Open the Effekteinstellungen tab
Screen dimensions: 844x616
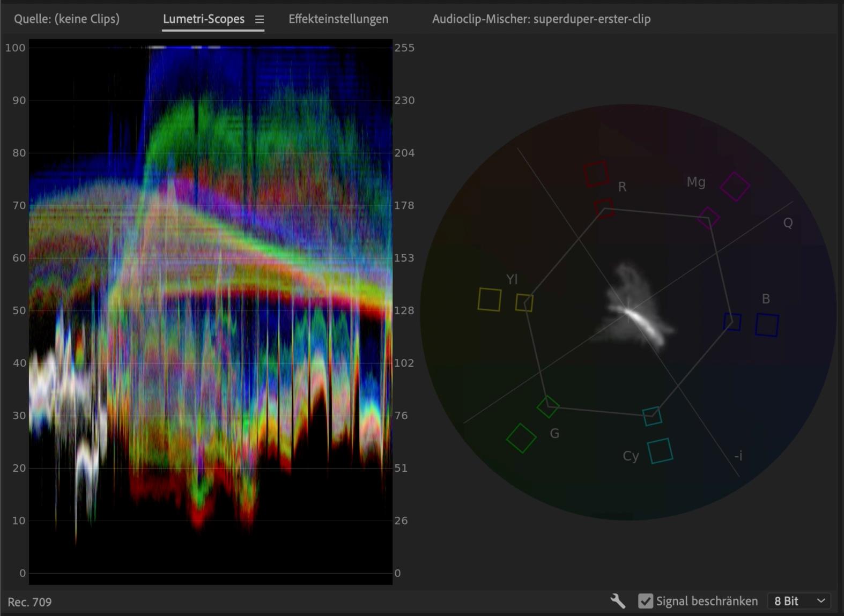coord(338,19)
